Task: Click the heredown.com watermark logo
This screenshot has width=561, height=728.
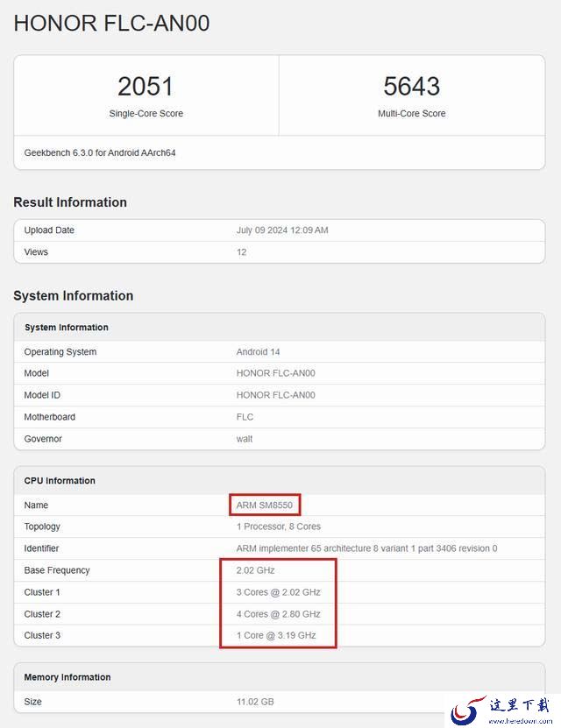Action: (x=502, y=710)
